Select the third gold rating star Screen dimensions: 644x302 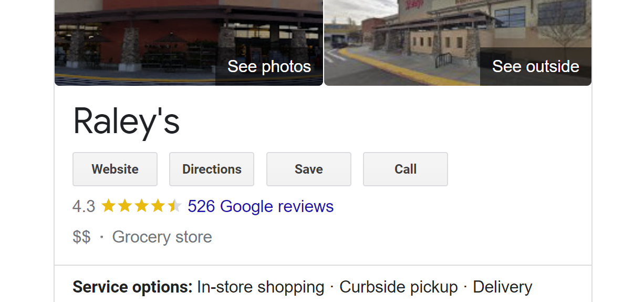[x=141, y=206]
